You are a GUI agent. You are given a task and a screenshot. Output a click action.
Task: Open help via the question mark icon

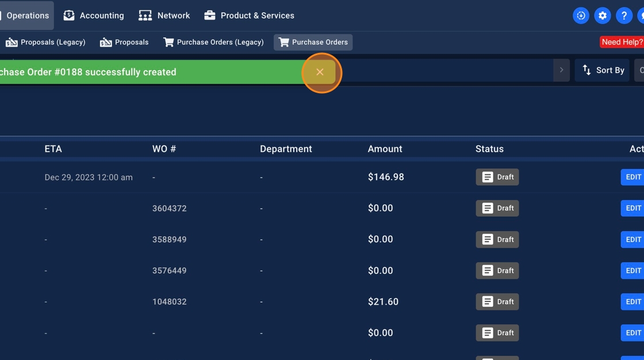tap(624, 16)
